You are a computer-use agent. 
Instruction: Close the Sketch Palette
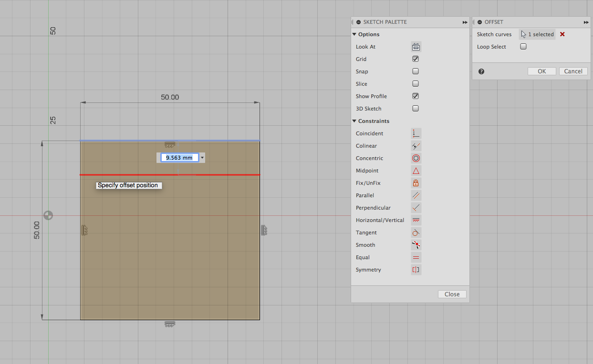[452, 294]
